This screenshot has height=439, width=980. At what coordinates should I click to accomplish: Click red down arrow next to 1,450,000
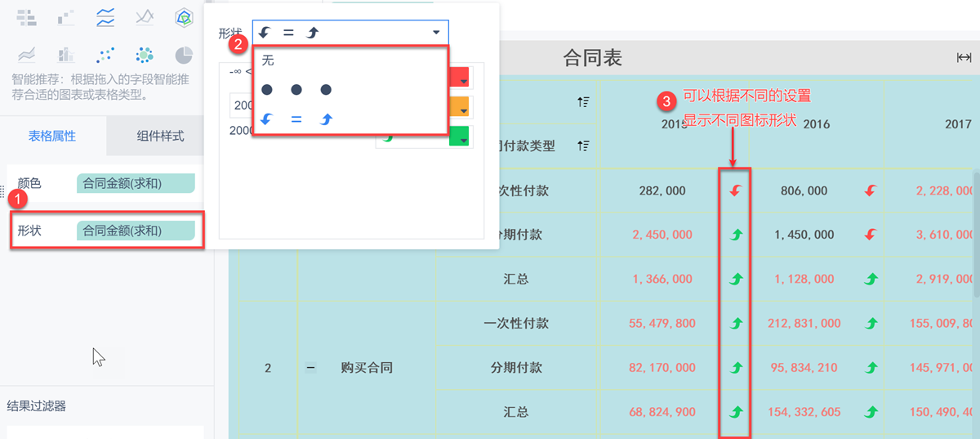tap(871, 235)
